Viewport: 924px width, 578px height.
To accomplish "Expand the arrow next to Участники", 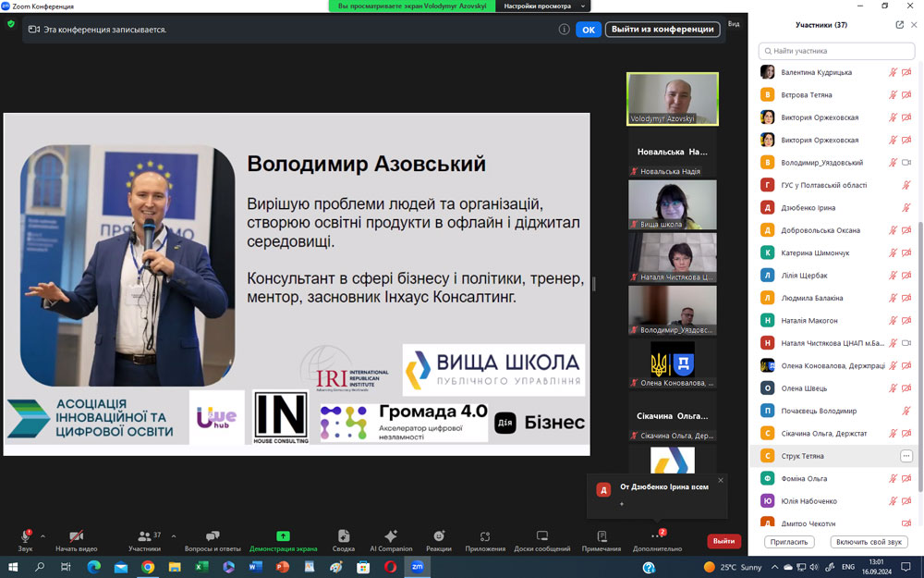I will point(174,535).
